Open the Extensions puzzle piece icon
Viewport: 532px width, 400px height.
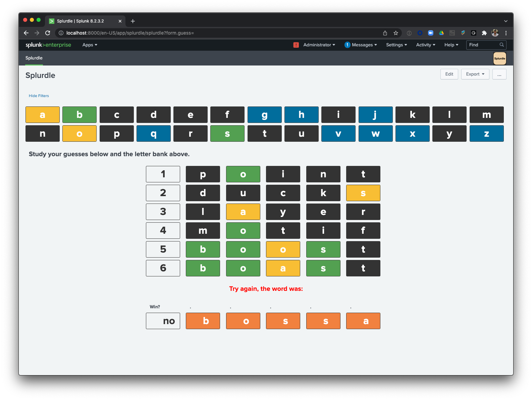click(x=484, y=33)
